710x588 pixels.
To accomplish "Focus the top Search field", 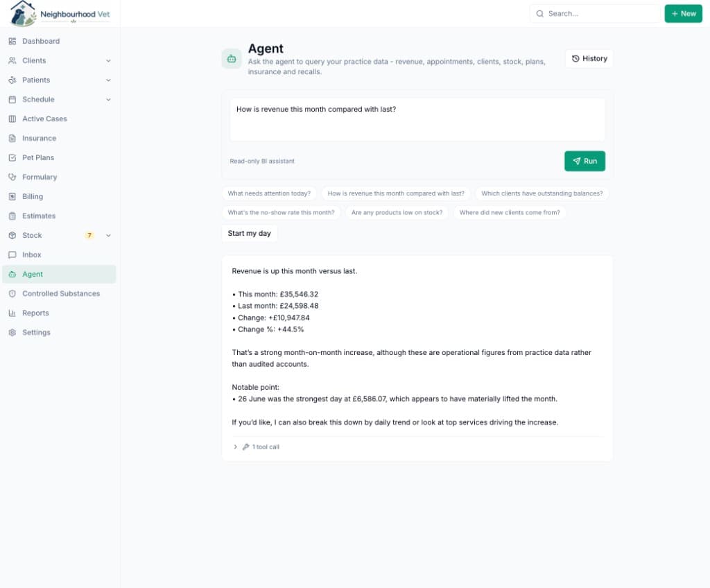I will 595,14.
